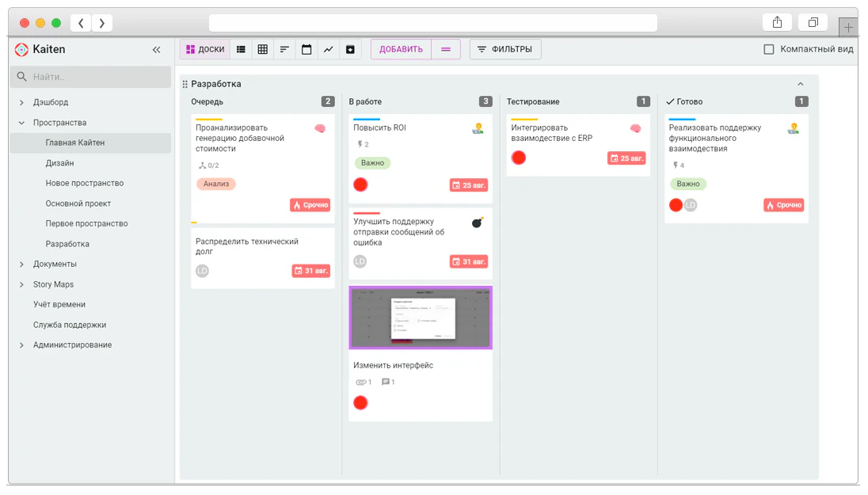Open the reports chart icon
This screenshot has height=495, width=868.
328,49
